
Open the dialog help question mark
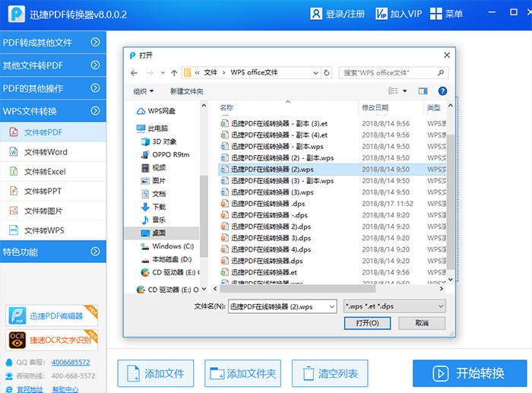[x=442, y=91]
